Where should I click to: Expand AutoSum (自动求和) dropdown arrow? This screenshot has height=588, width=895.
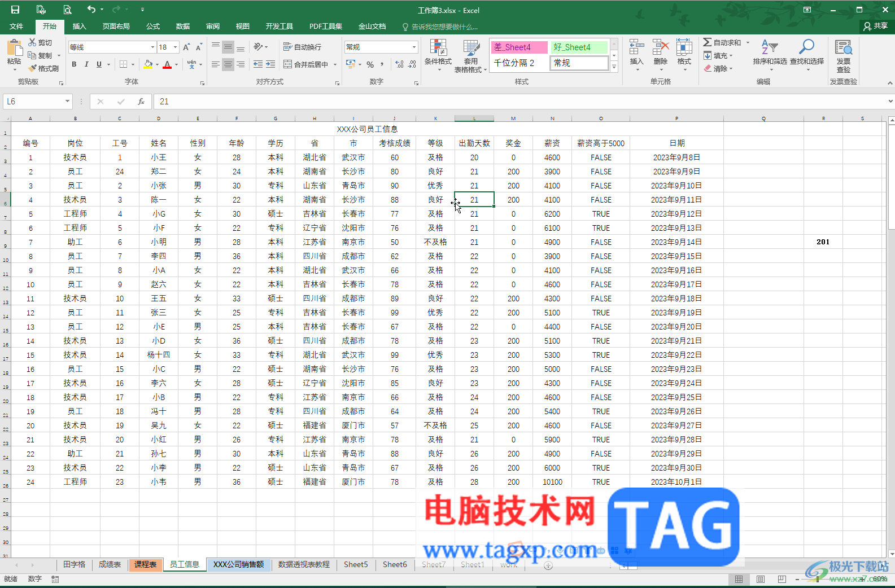tap(748, 42)
